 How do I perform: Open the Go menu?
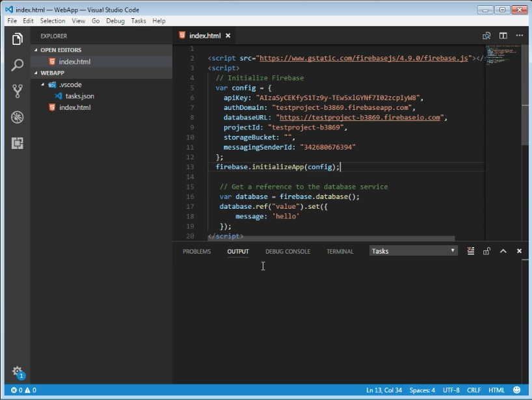point(96,21)
